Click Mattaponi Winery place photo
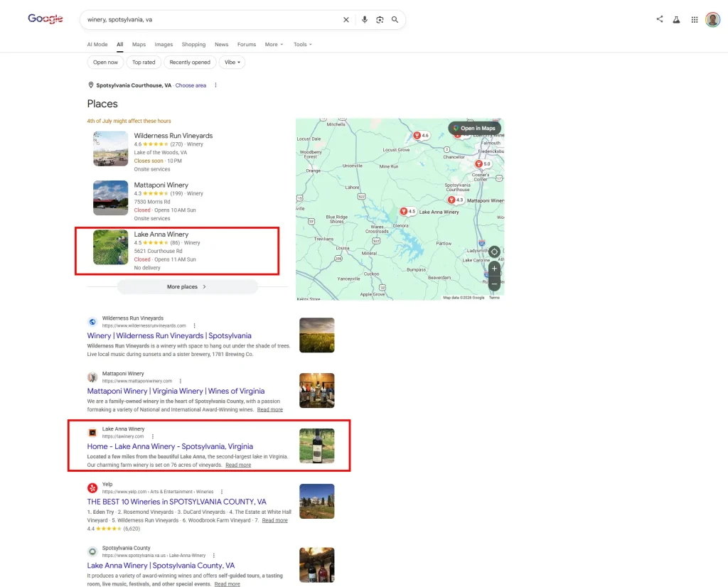 pos(110,198)
